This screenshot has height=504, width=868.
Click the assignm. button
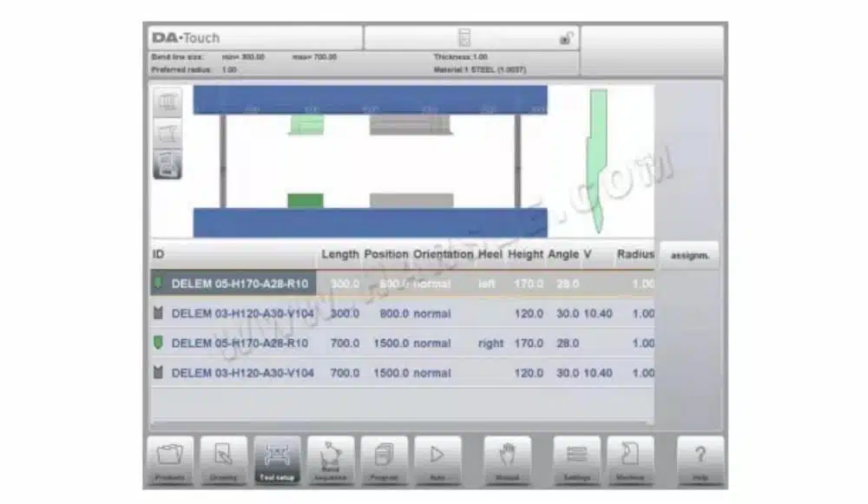pos(689,256)
